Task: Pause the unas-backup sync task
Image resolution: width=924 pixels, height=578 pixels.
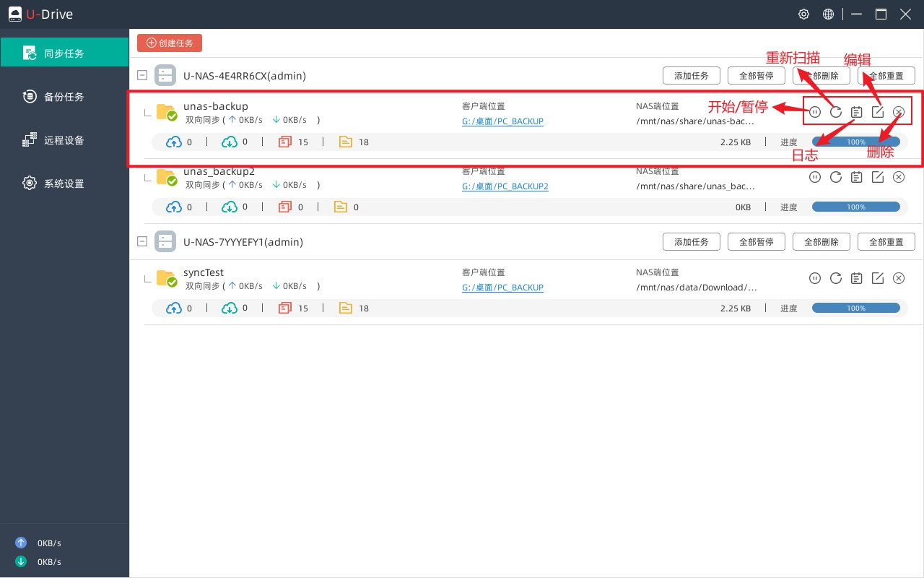Action: click(x=815, y=112)
